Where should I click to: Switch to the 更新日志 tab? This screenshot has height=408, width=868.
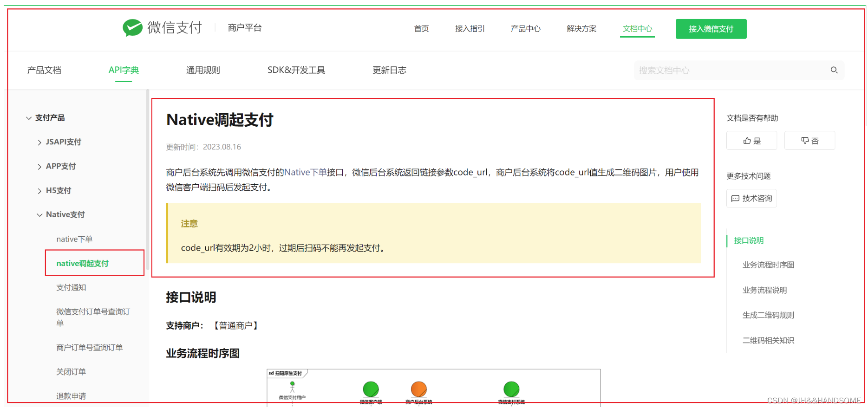(389, 70)
